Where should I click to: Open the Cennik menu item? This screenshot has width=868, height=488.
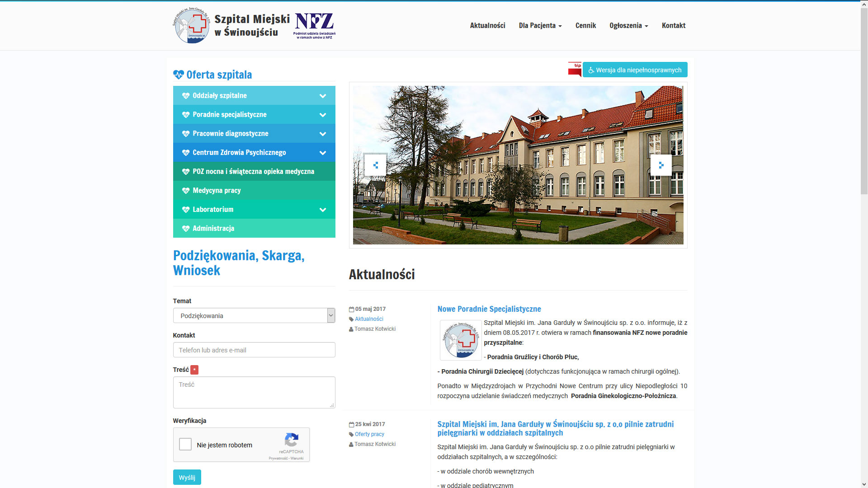tap(585, 26)
